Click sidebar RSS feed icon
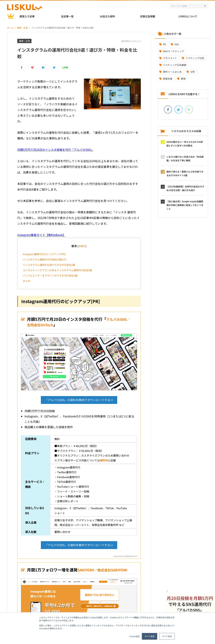Image resolution: width=215 pixels, height=644 pixels. 189,110
